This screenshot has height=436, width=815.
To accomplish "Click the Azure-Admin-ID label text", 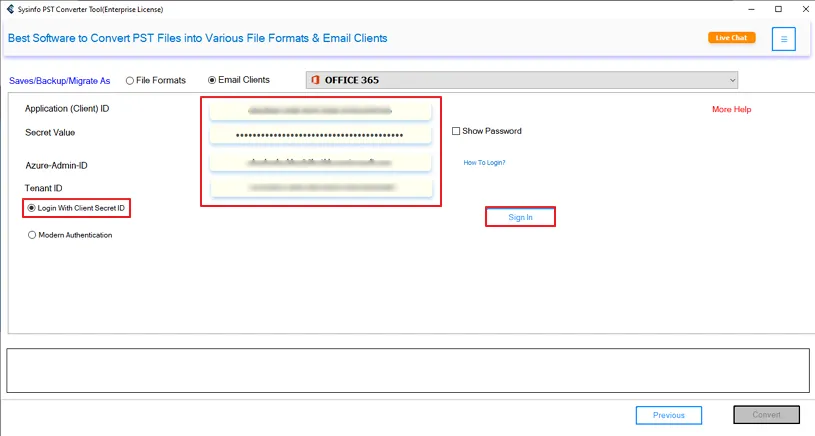I will pos(57,166).
